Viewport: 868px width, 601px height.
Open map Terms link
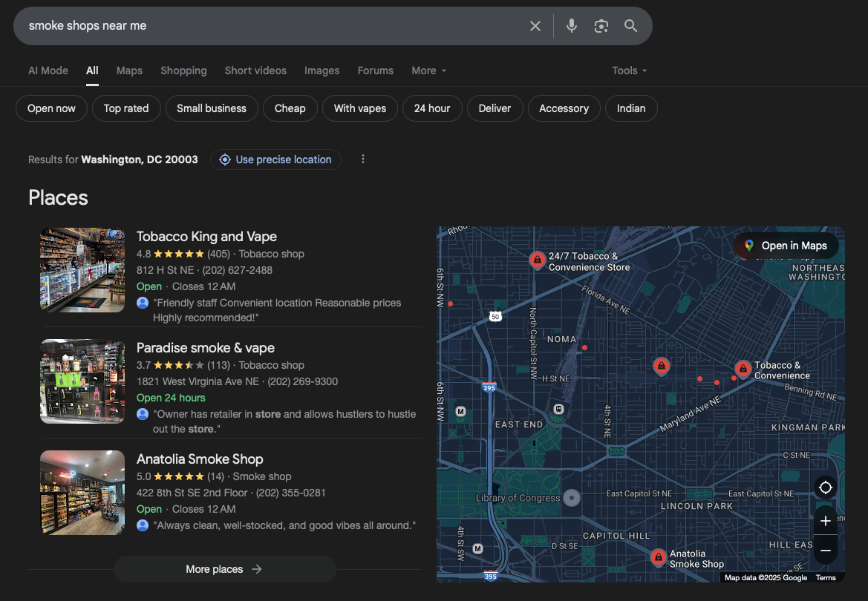coord(826,578)
